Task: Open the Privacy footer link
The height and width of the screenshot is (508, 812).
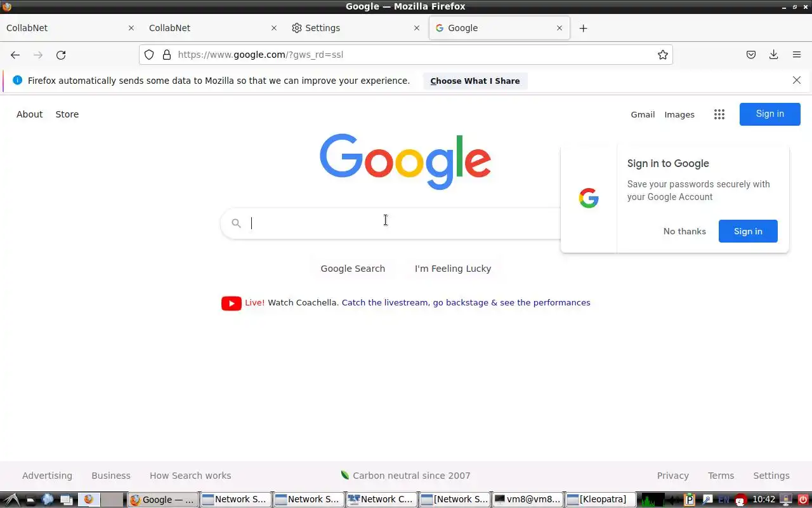Action: [673, 476]
